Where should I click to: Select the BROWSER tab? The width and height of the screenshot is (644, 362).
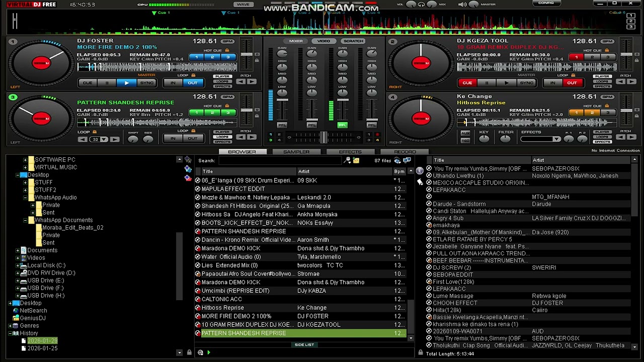(242, 152)
